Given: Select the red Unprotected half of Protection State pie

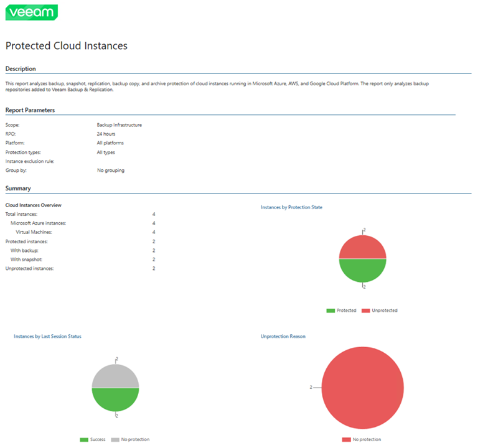Looking at the screenshot, I should tap(363, 248).
